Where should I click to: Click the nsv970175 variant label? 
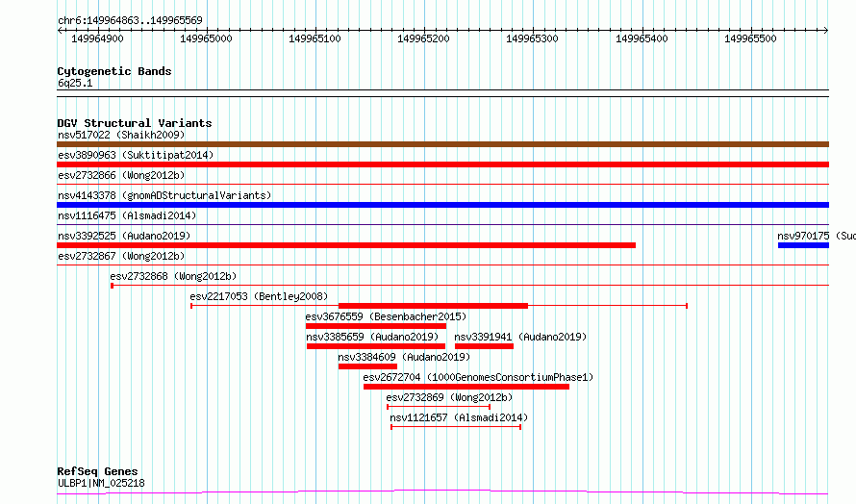pyautogui.click(x=817, y=236)
